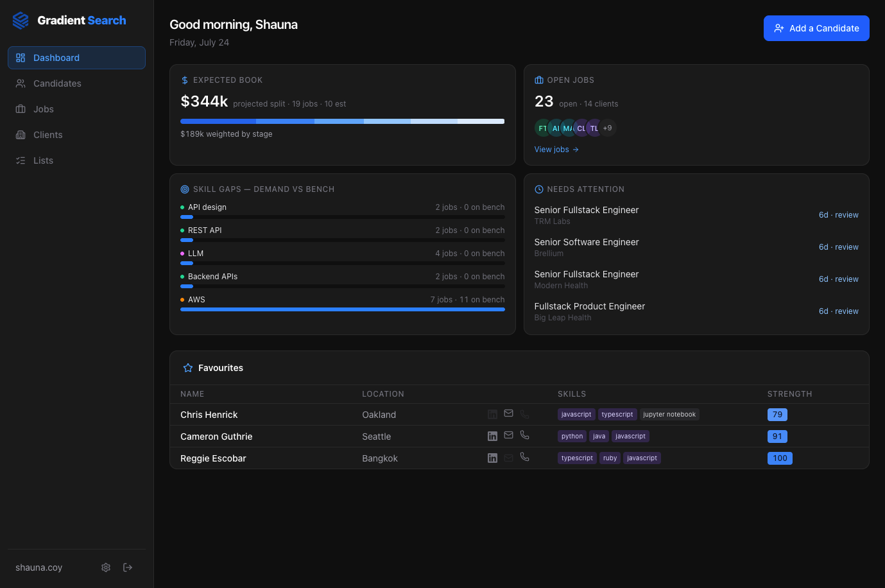Click Cameron Guthrie's python skill tag

click(x=572, y=437)
